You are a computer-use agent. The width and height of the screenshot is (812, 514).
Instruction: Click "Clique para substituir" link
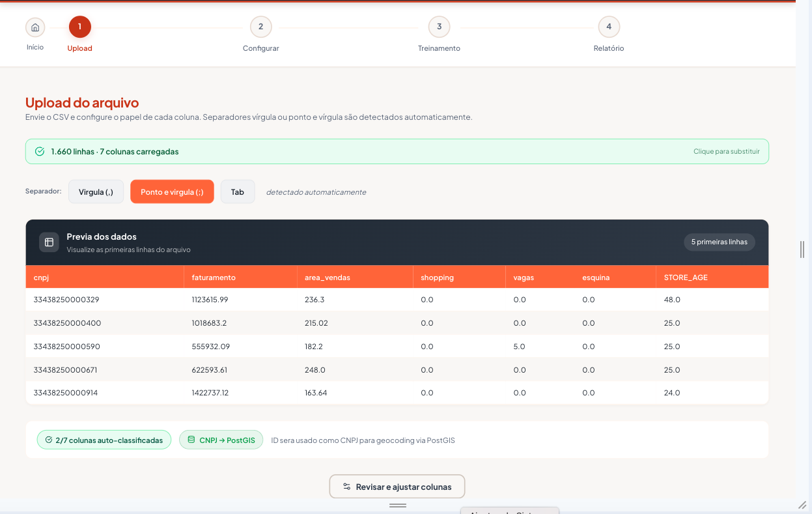[x=727, y=151]
